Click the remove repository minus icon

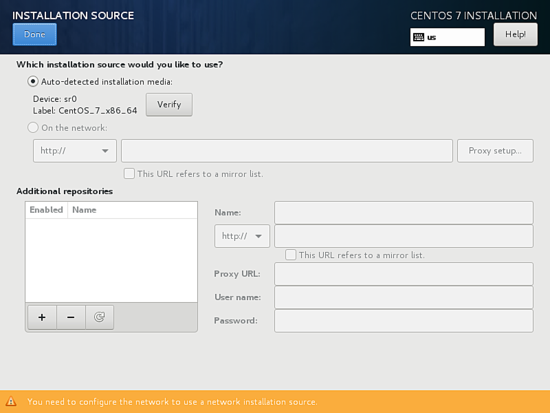pos(71,317)
